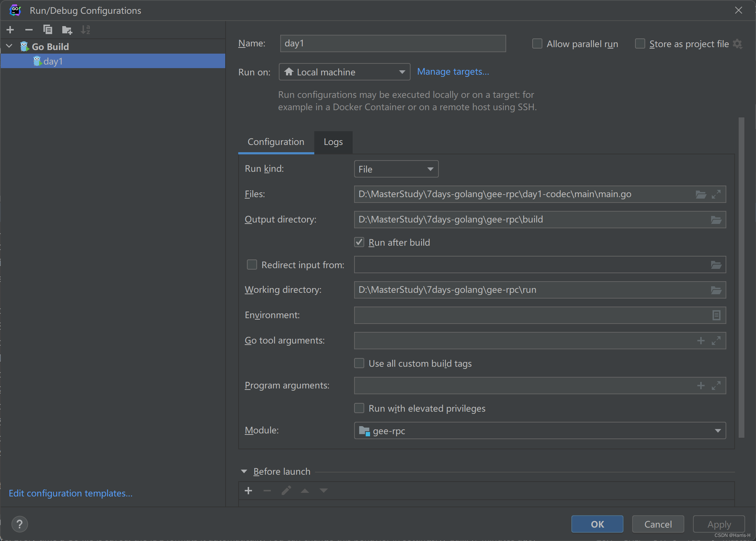The image size is (756, 541).
Task: Click the Copy Configuration icon
Action: [47, 30]
